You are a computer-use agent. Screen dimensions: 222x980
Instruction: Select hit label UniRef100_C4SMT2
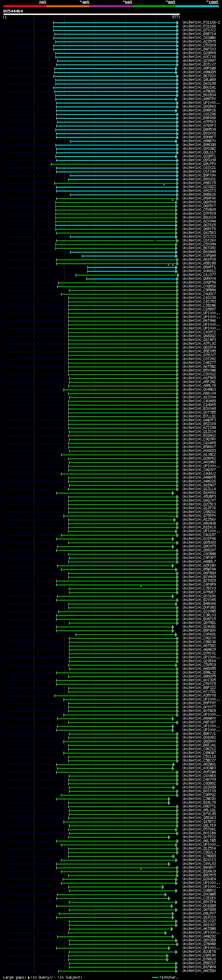tap(199, 332)
